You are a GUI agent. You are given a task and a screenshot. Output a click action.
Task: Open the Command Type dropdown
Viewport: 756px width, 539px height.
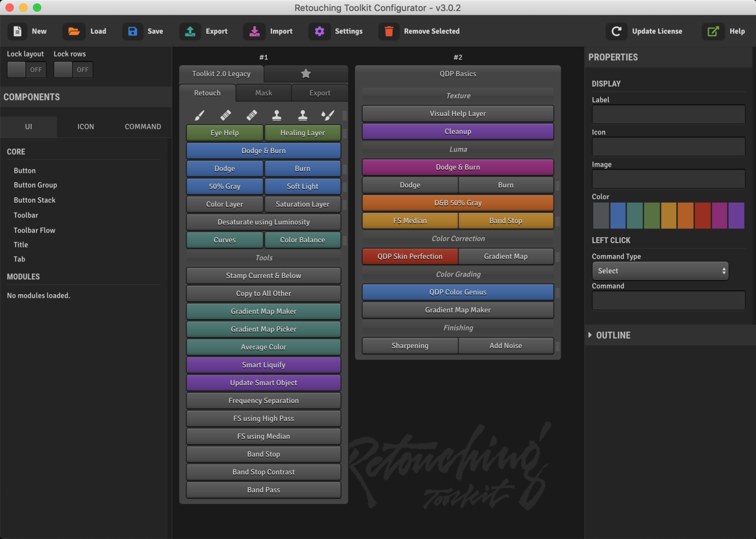[x=660, y=271]
